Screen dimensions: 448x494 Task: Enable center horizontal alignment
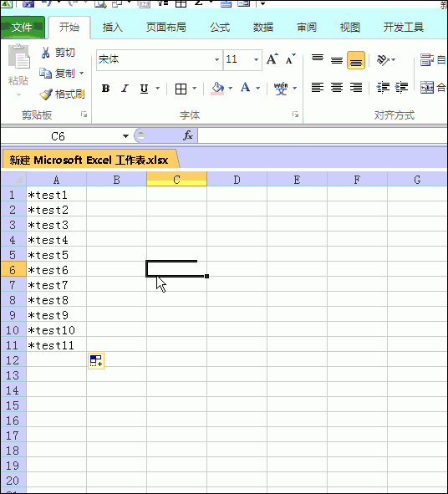(337, 88)
